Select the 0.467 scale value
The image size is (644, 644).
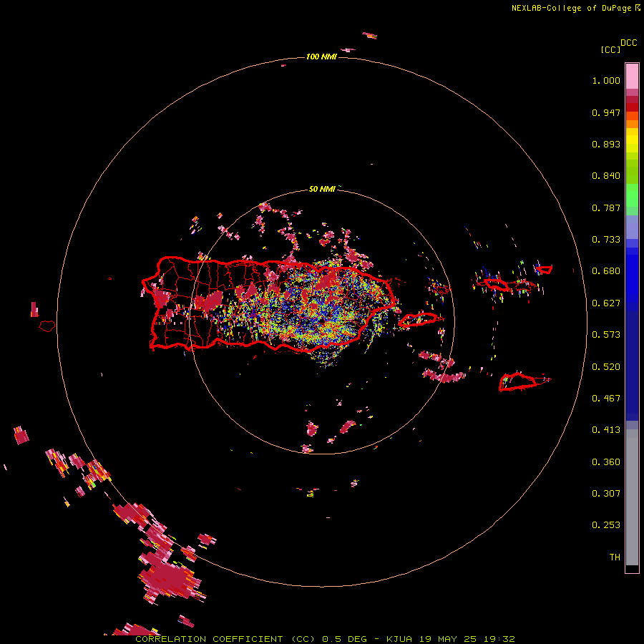click(606, 399)
